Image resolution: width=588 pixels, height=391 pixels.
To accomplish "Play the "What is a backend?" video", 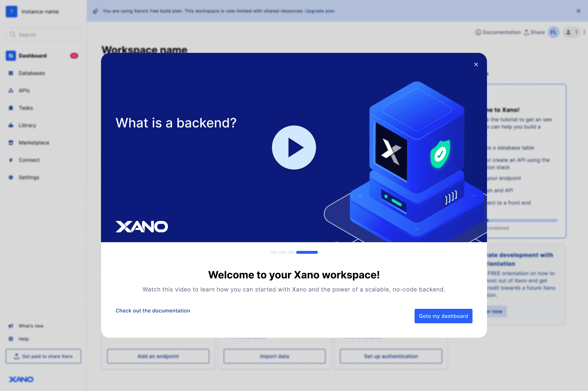I will click(294, 147).
